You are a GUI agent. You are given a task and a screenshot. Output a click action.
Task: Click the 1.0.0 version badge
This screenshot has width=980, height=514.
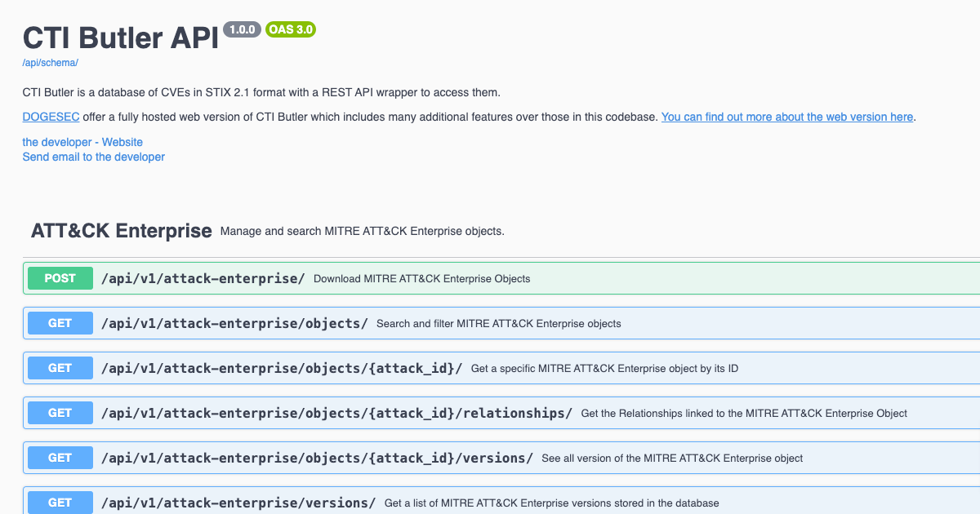(243, 29)
